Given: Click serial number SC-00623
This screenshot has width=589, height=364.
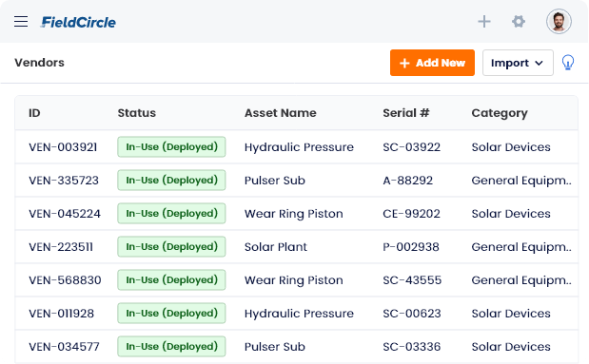Looking at the screenshot, I should point(412,314).
